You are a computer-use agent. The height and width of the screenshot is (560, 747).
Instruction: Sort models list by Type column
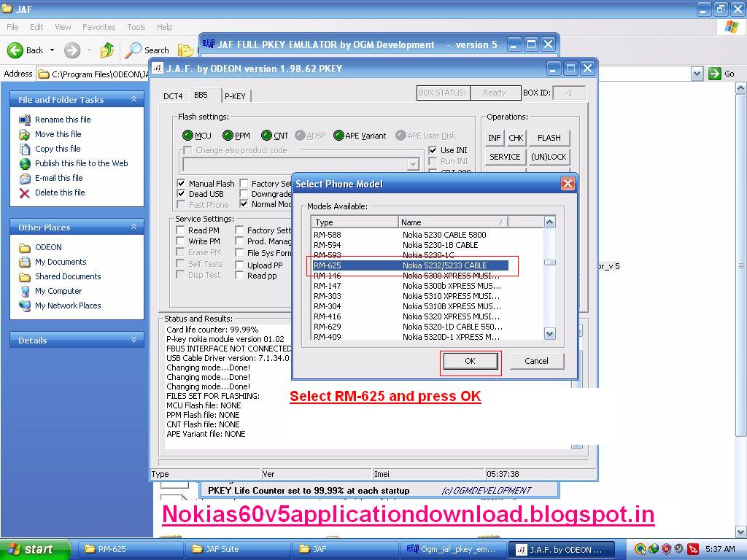point(355,222)
